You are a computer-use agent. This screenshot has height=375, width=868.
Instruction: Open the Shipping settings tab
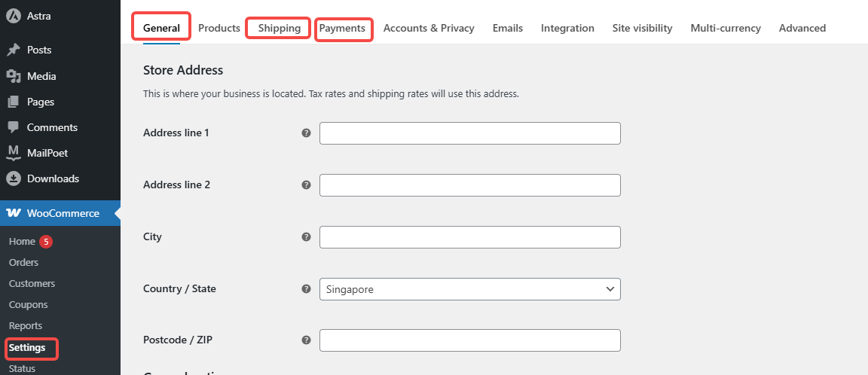tap(280, 28)
